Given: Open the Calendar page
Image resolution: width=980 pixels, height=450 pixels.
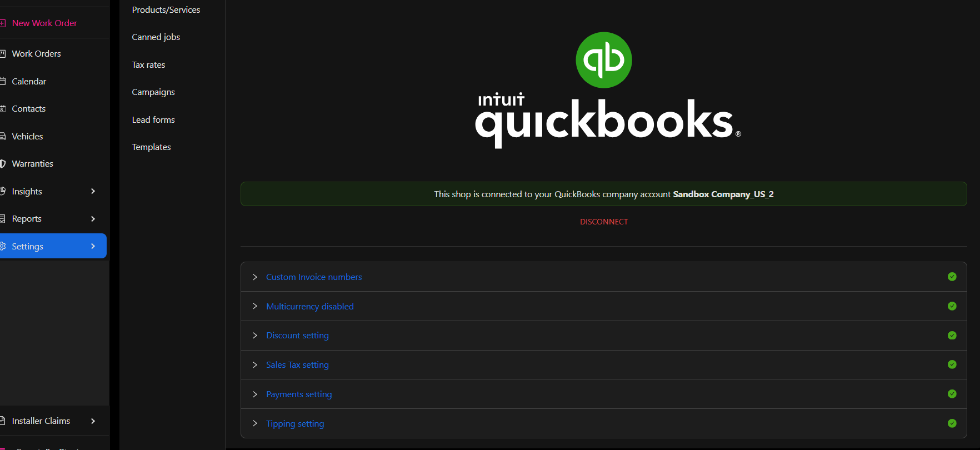Looking at the screenshot, I should coord(29,82).
